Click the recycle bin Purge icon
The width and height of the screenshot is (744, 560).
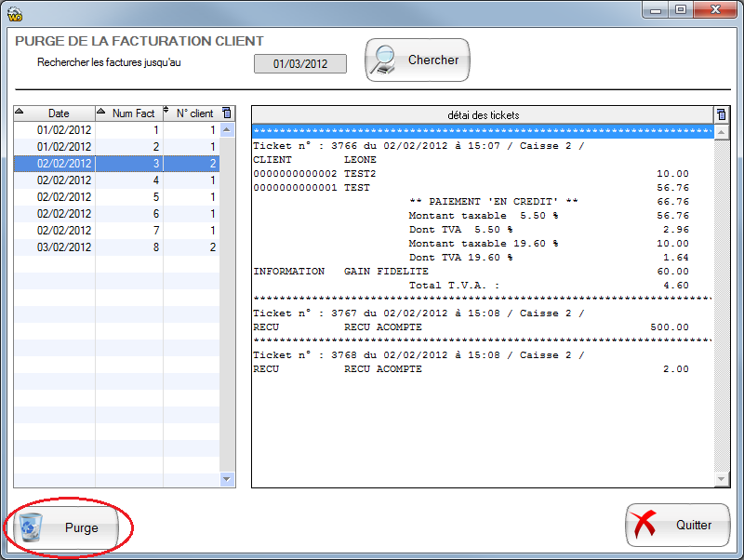click(32, 527)
